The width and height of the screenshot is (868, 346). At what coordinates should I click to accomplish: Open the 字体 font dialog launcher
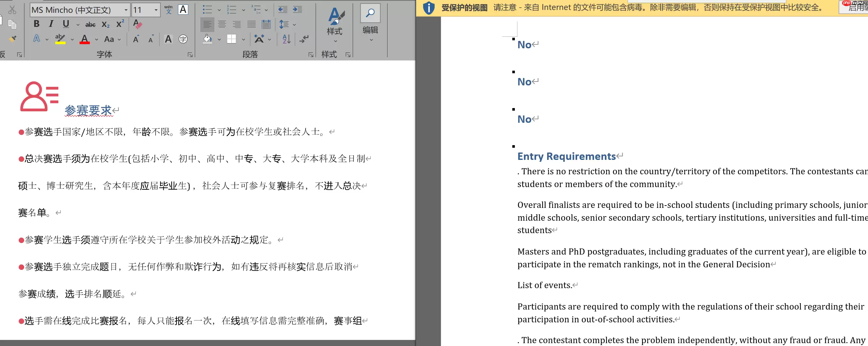point(190,55)
